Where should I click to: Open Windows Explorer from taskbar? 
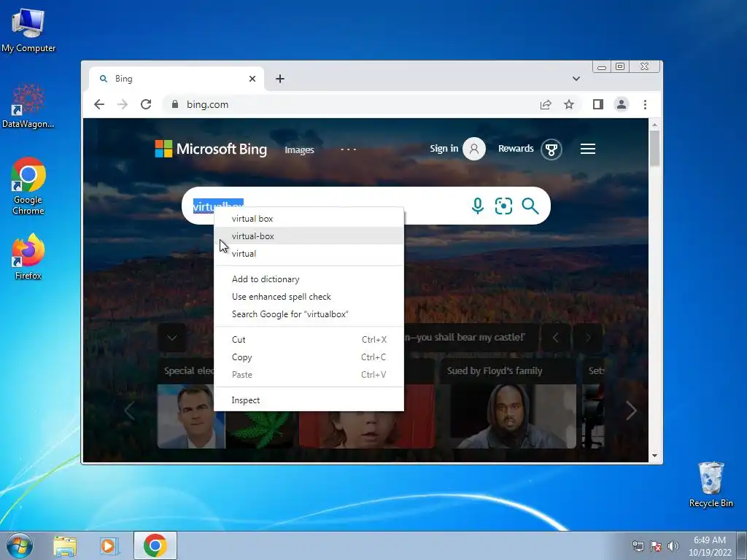65,545
